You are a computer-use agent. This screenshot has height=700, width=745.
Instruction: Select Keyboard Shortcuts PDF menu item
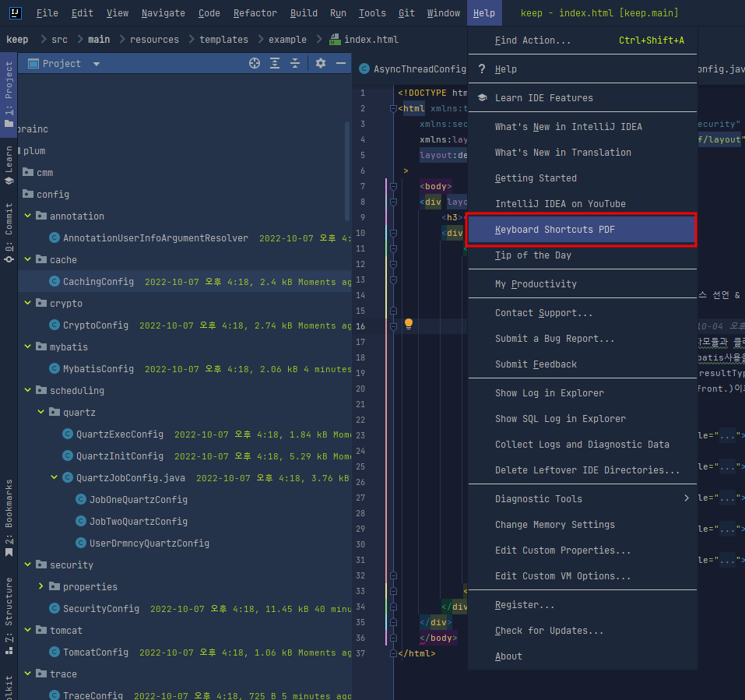coord(582,230)
